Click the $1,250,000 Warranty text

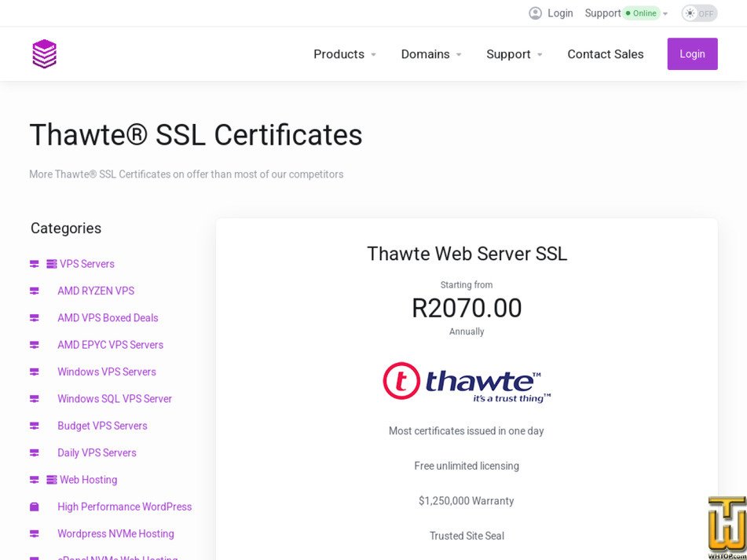(467, 501)
